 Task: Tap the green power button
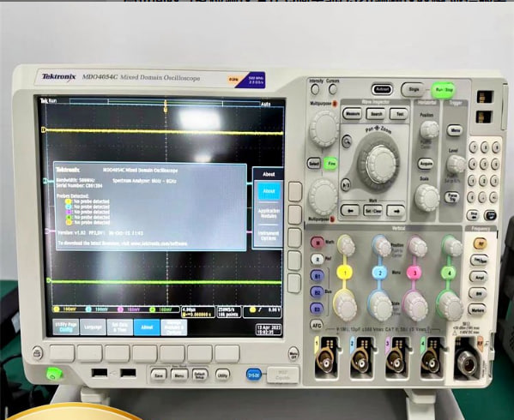(x=54, y=374)
